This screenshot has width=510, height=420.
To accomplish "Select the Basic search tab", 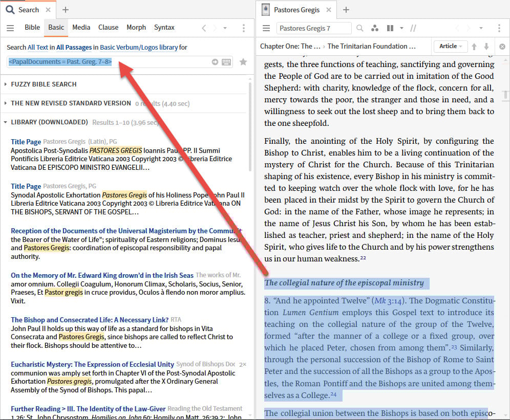I will pos(56,27).
